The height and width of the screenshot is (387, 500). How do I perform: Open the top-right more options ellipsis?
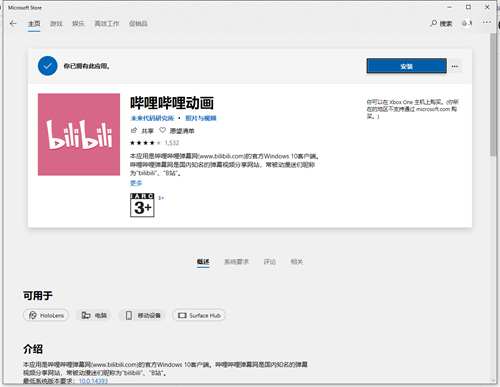(486, 22)
